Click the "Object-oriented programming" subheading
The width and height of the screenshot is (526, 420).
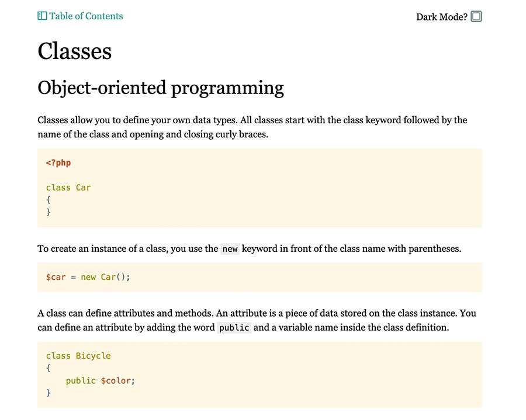(161, 88)
